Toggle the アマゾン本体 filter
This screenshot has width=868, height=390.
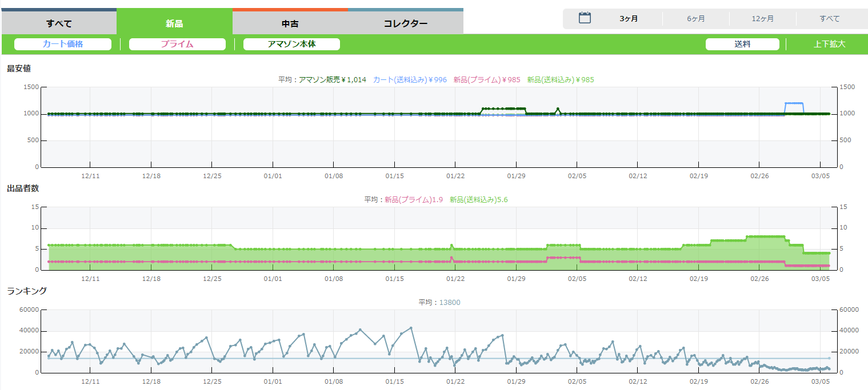[x=291, y=44]
